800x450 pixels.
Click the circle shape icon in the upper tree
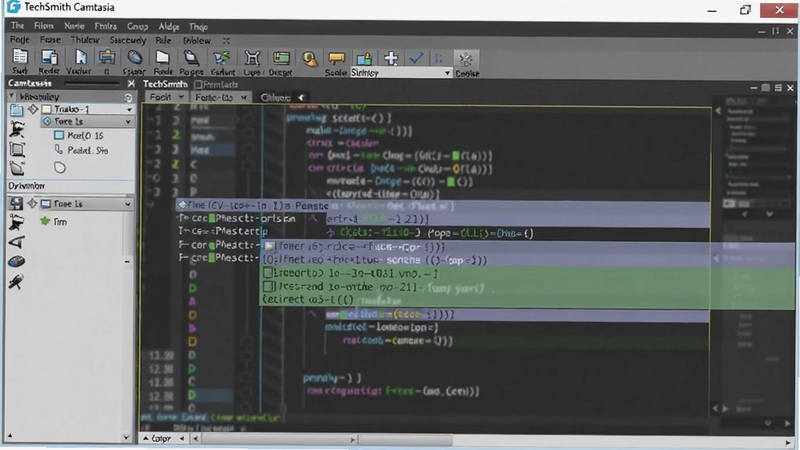point(60,167)
